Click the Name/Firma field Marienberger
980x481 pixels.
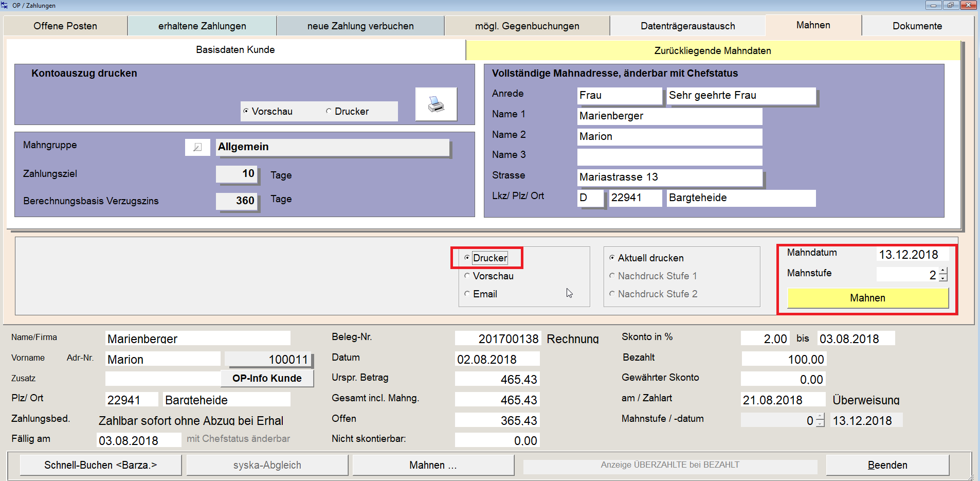(198, 339)
